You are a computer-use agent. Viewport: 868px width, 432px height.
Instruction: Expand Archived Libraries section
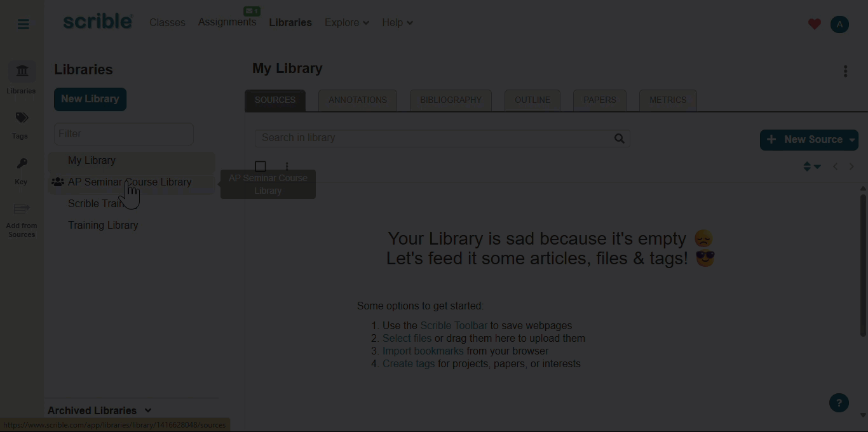click(x=100, y=410)
